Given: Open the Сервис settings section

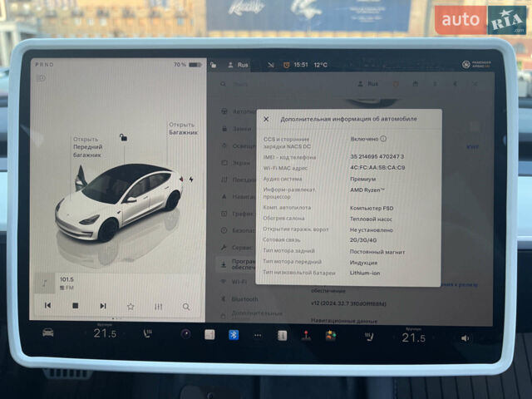Looking at the screenshot, I should (x=237, y=248).
